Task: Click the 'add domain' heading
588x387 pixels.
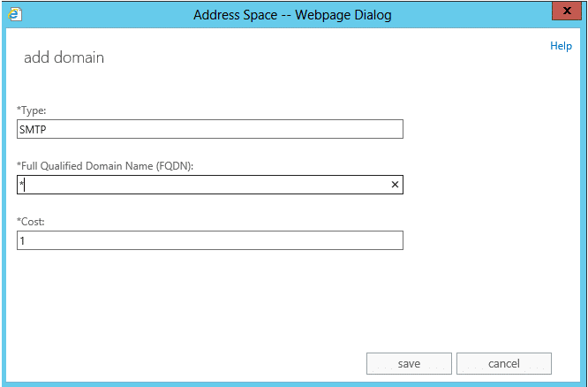Action: point(64,57)
